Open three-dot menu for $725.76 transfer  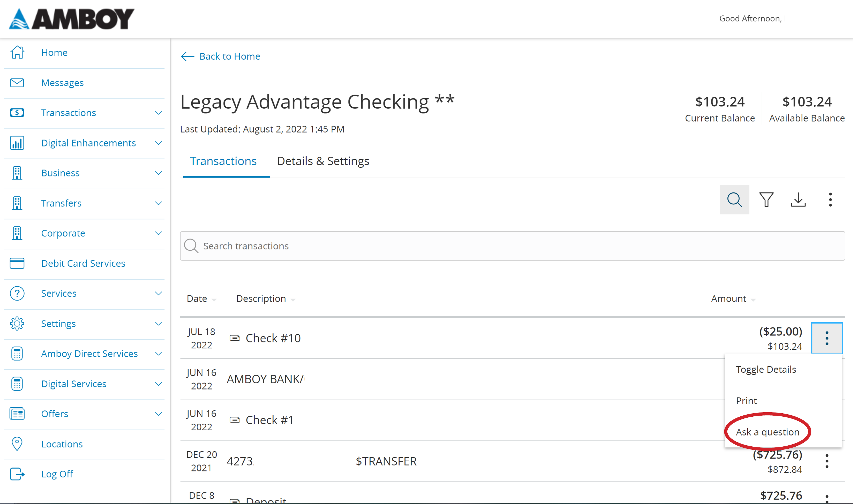(x=827, y=461)
